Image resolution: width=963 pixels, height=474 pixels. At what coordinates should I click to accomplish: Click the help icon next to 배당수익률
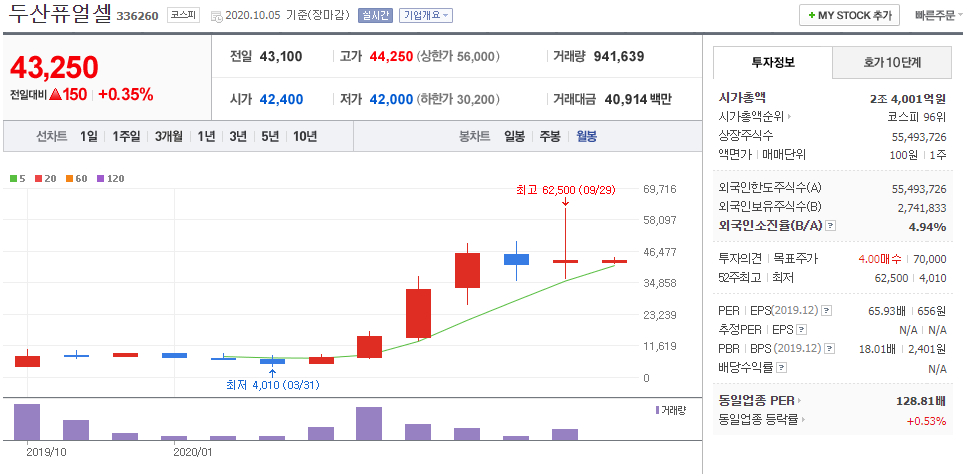(x=782, y=368)
